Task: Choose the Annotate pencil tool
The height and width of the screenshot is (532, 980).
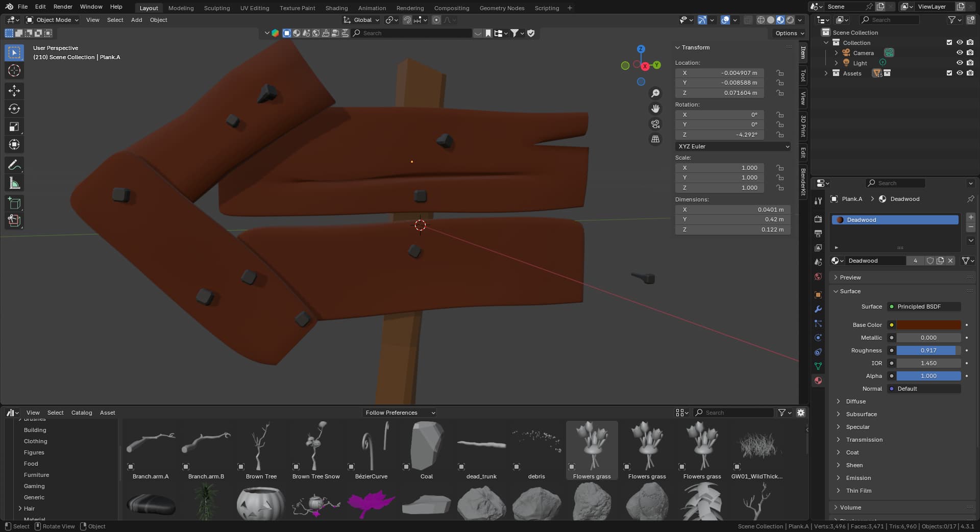Action: pos(14,165)
